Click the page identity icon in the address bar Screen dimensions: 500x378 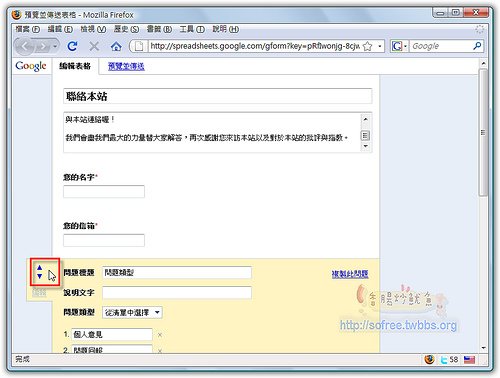[x=139, y=46]
